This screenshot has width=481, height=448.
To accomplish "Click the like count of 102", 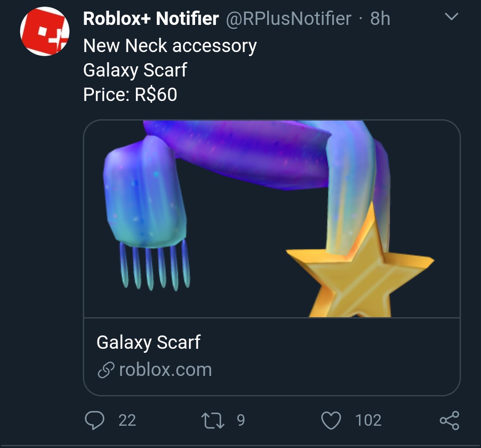I will pos(368,420).
